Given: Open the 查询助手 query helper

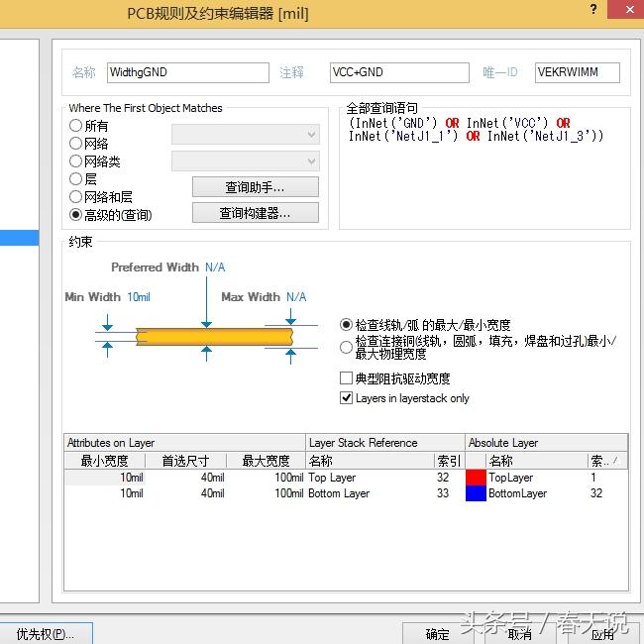Looking at the screenshot, I should (255, 187).
